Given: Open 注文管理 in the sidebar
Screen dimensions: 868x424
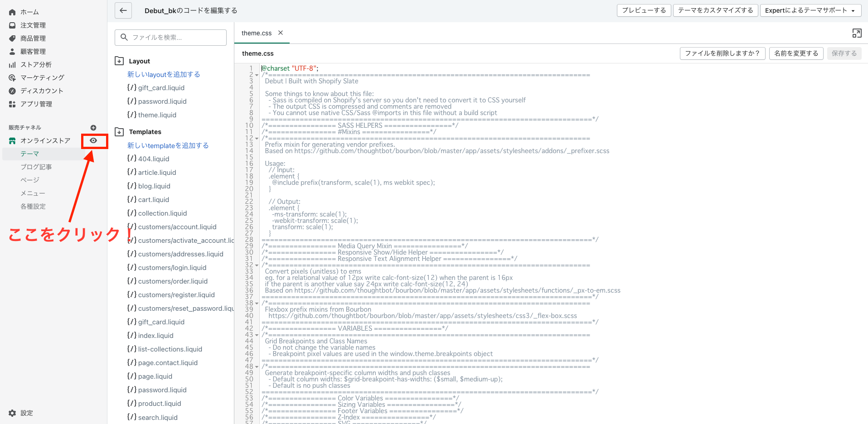Looking at the screenshot, I should [x=33, y=25].
